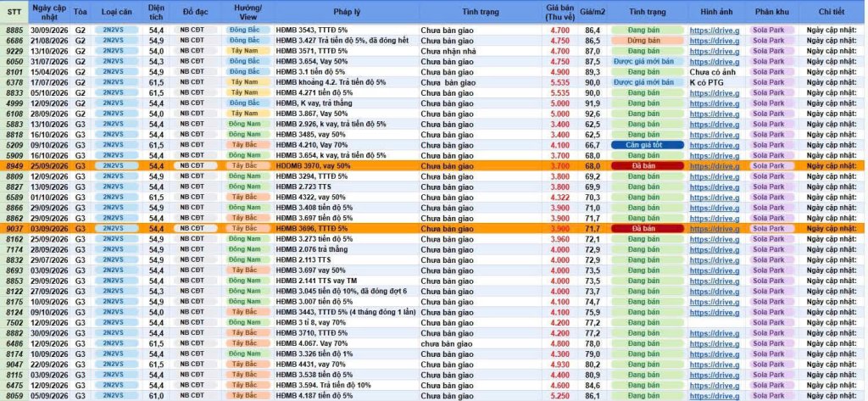This screenshot has height=401, width=868.
Task: Open the drive link in row 8885
Action: (714, 31)
